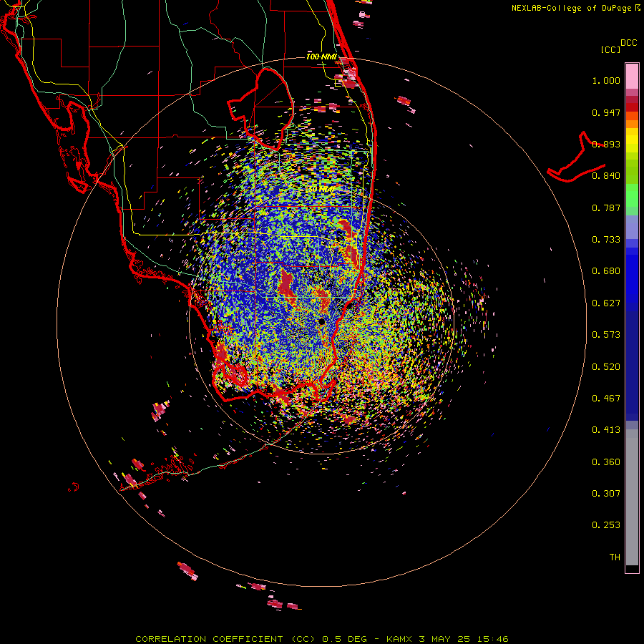The image size is (644, 644).
Task: Select the 0.360 legend value
Action: (606, 462)
